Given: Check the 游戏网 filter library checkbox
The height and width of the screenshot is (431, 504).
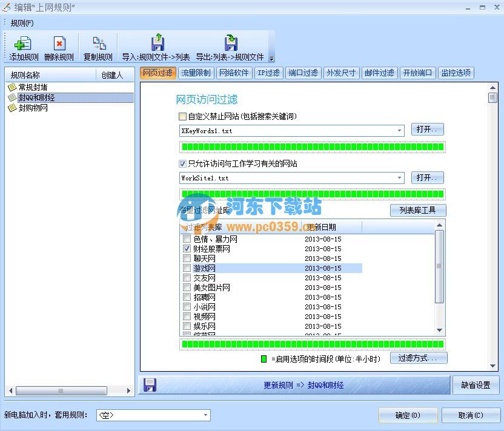Looking at the screenshot, I should [x=185, y=268].
